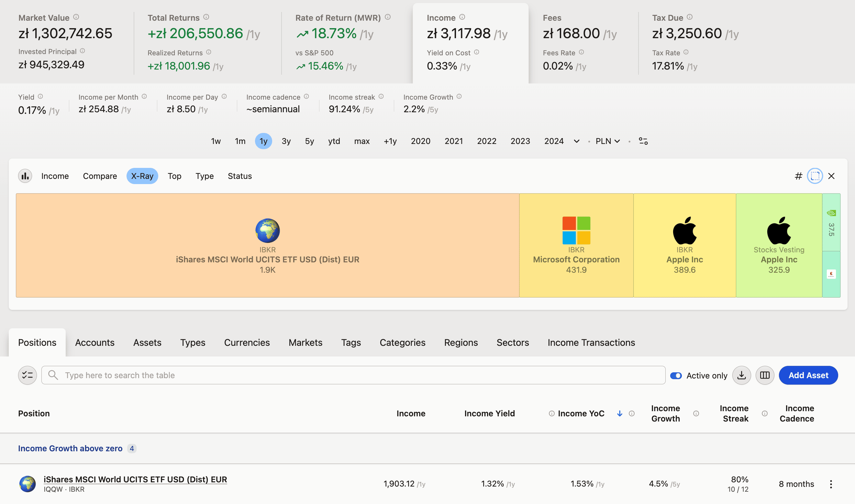855x504 pixels.
Task: Expand the more years chevron after 2024
Action: [x=576, y=141]
